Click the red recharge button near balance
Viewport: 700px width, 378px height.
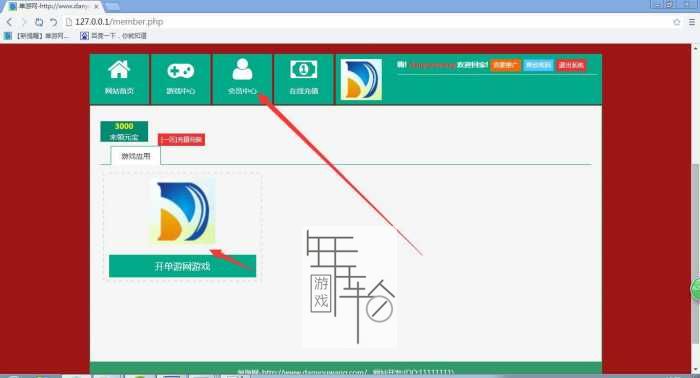[x=181, y=140]
